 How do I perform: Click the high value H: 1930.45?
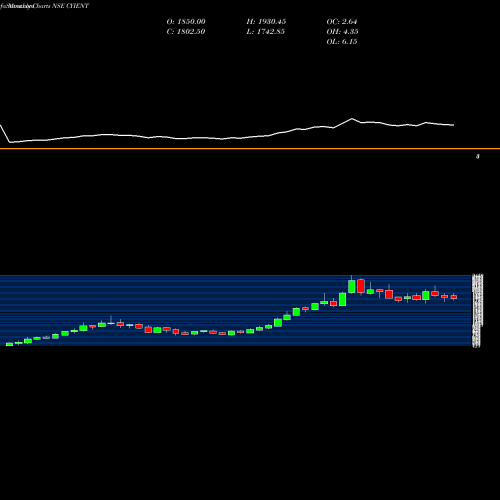click(266, 22)
